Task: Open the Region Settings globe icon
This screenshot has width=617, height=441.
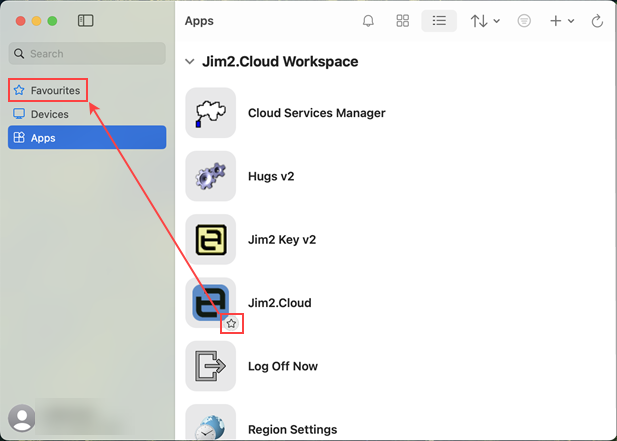Action: pyautogui.click(x=211, y=423)
